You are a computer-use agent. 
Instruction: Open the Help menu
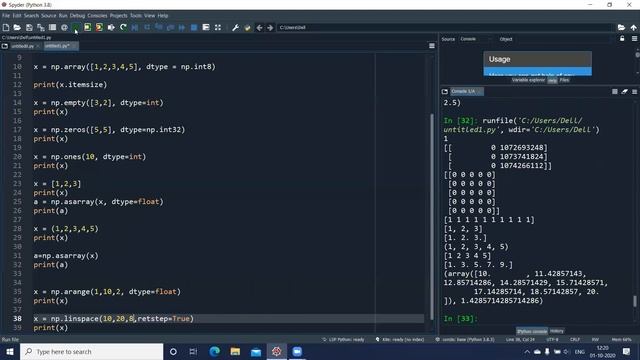click(163, 16)
